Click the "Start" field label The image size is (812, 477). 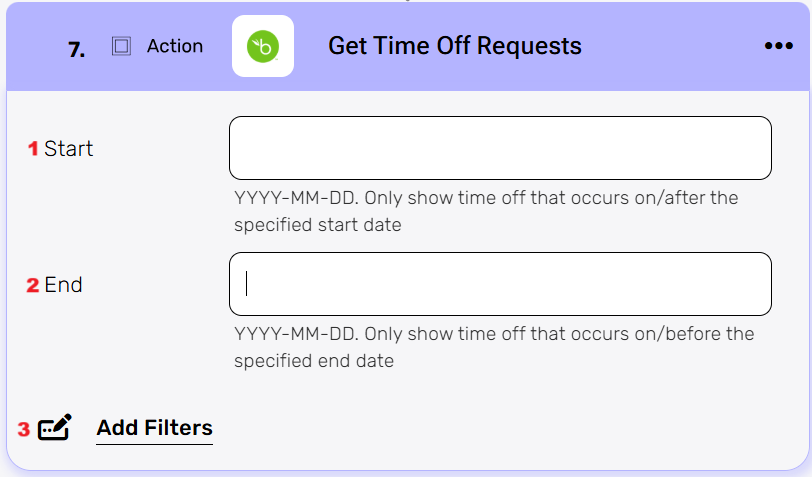click(x=69, y=149)
